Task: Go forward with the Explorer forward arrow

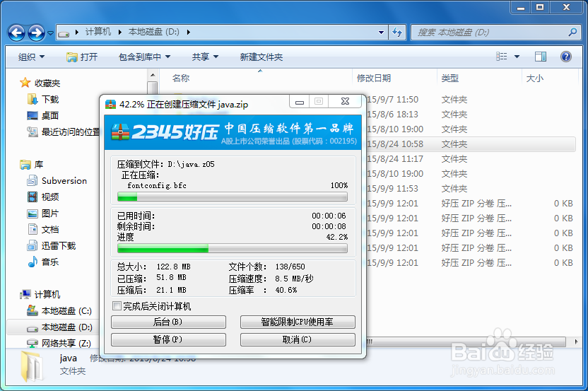Action: [36, 33]
